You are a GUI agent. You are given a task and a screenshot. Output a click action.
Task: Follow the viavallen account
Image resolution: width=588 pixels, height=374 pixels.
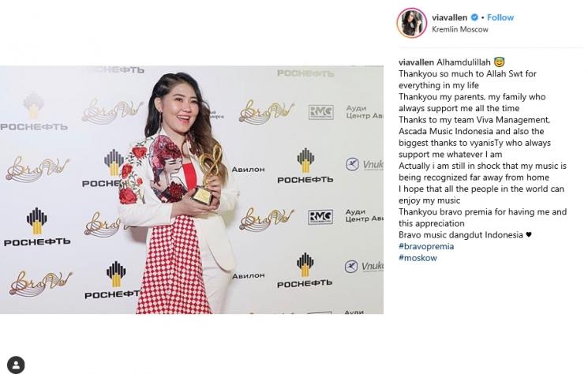pos(500,17)
